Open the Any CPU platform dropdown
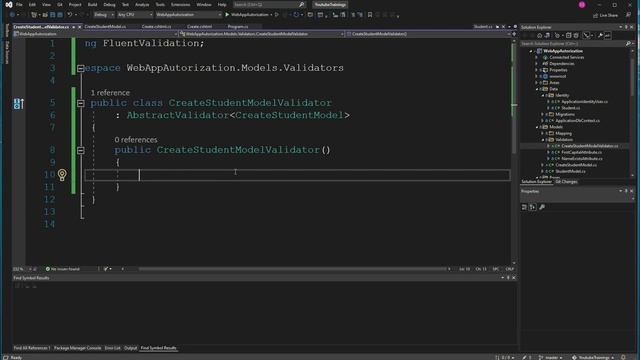The image size is (640, 360). [135, 15]
